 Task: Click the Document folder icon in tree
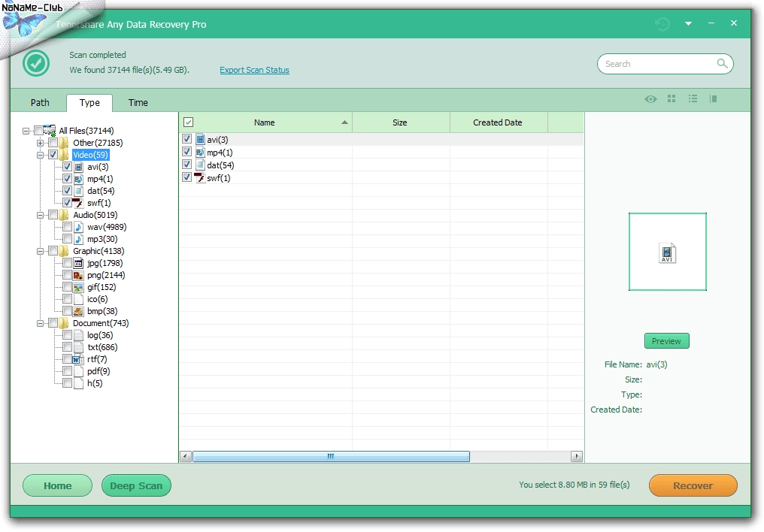(x=64, y=323)
